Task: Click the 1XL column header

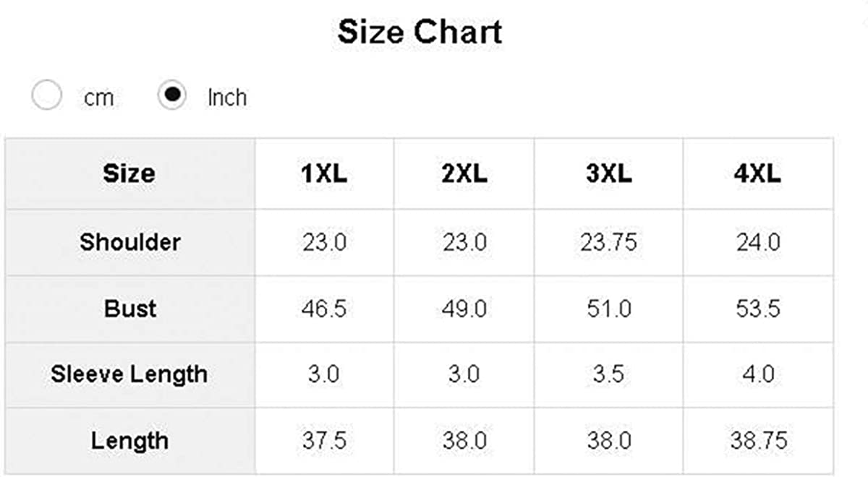Action: pyautogui.click(x=324, y=173)
